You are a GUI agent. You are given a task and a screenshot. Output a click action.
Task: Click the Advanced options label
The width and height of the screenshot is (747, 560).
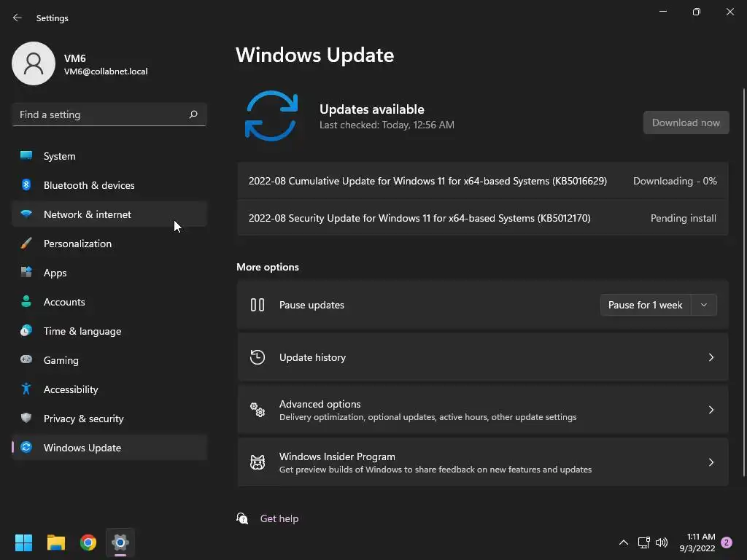(x=320, y=404)
